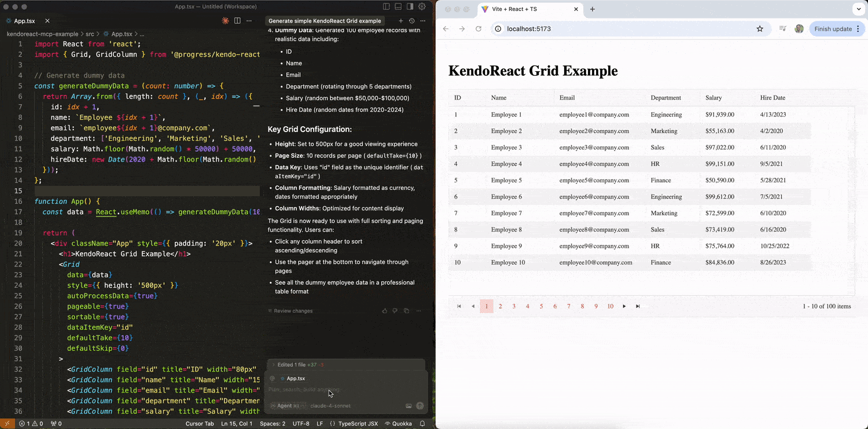Click the split editor icon beside the flame icon

click(x=238, y=20)
